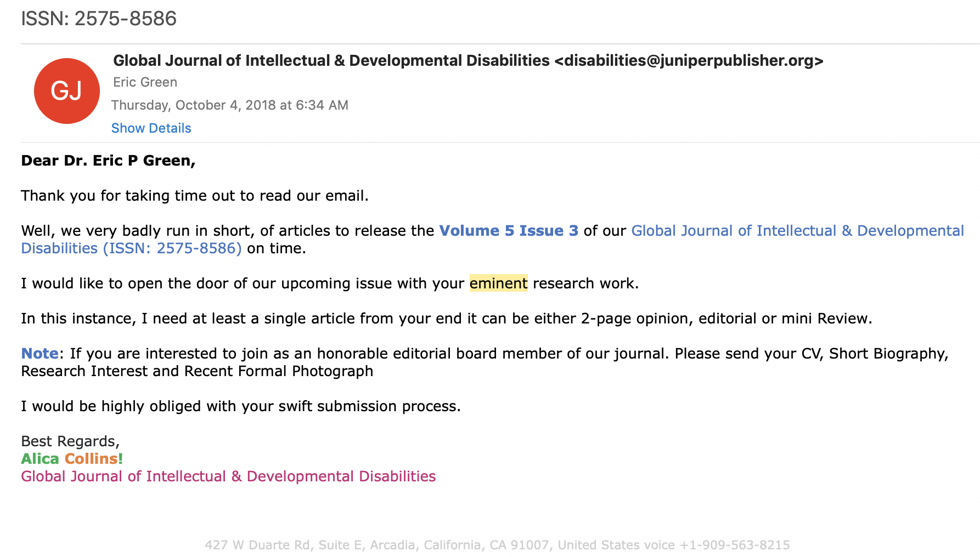The height and width of the screenshot is (557, 980).
Task: Click the Best Regards closing line
Action: (70, 441)
